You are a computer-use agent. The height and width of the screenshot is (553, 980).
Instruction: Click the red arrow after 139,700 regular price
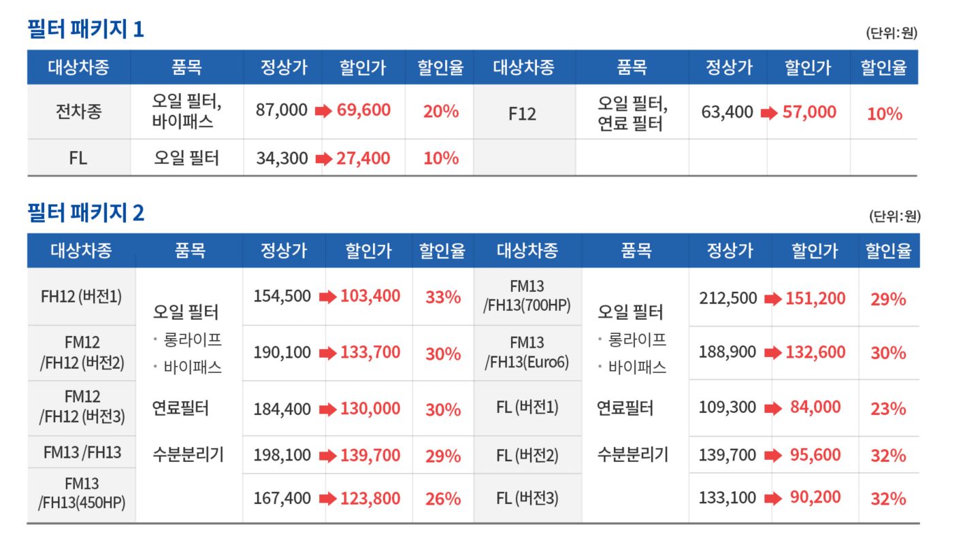(773, 456)
